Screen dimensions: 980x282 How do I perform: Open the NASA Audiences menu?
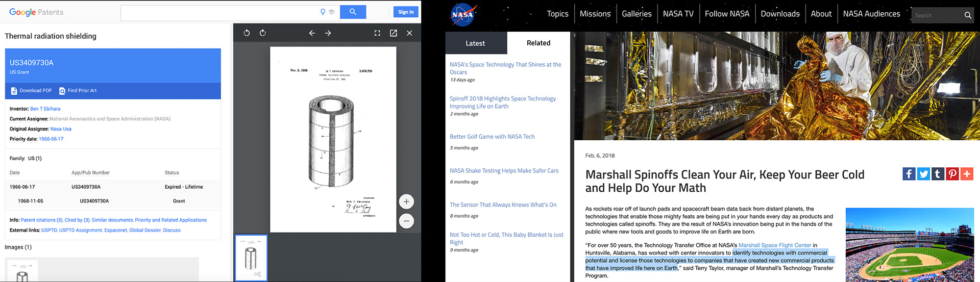(871, 14)
